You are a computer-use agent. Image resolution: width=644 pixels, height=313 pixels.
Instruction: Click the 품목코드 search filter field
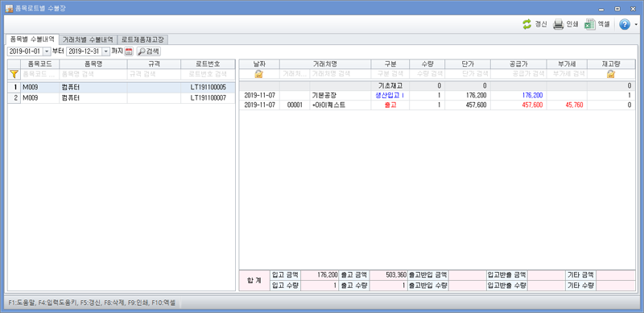point(39,74)
